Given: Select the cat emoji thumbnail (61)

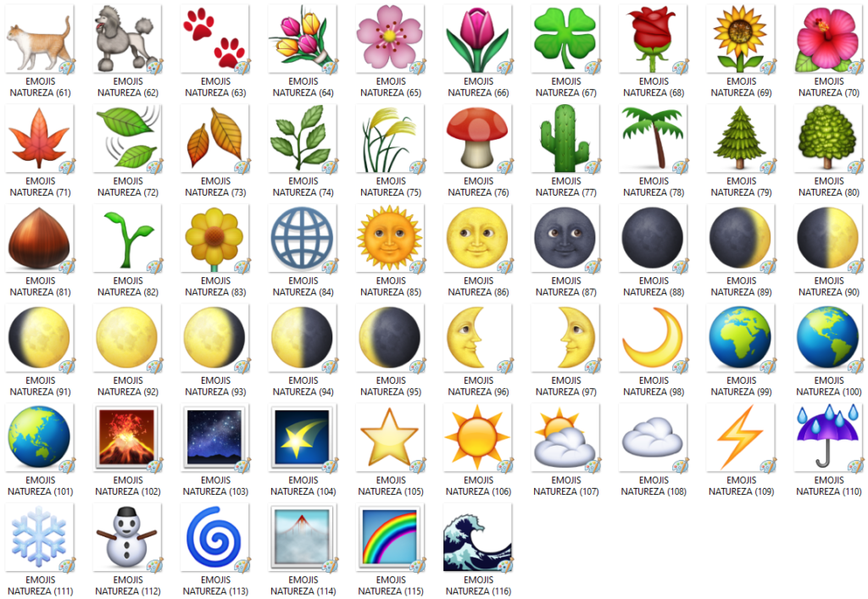Looking at the screenshot, I should pos(39,38).
